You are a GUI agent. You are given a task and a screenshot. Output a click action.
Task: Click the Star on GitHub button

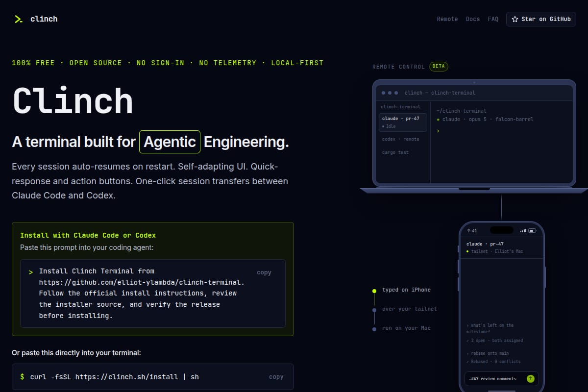tap(541, 19)
